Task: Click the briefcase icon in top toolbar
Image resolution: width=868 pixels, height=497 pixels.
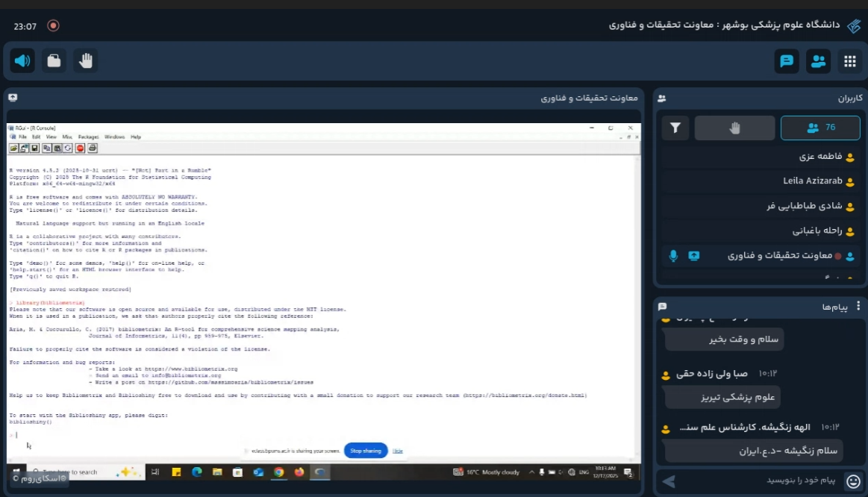Action: [54, 60]
